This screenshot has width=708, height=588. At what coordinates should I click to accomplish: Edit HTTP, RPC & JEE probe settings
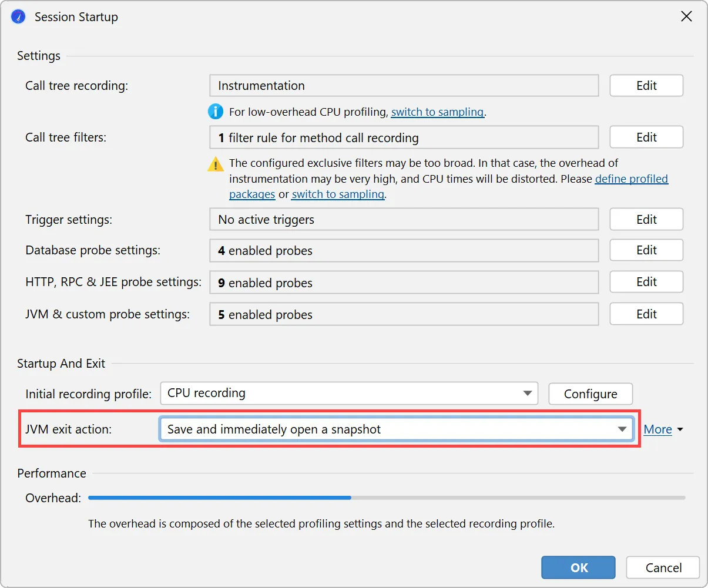point(646,282)
